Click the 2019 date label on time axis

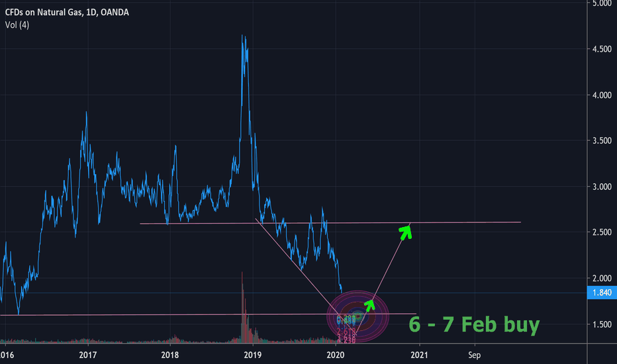(x=253, y=355)
